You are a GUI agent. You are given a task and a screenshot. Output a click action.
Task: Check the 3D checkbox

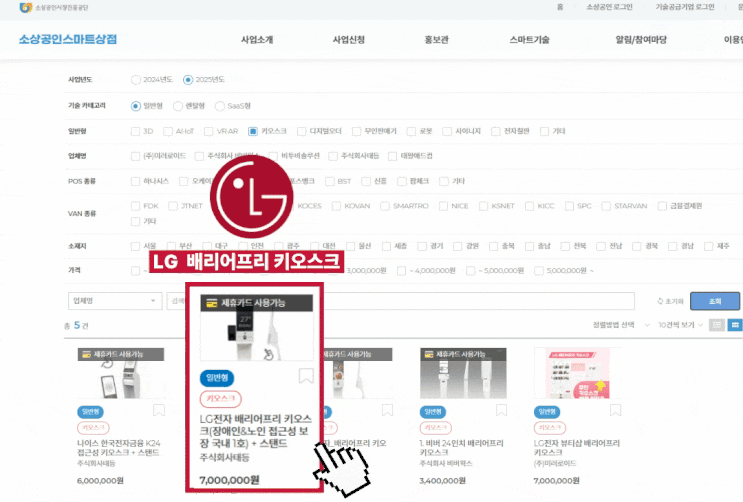(x=136, y=131)
